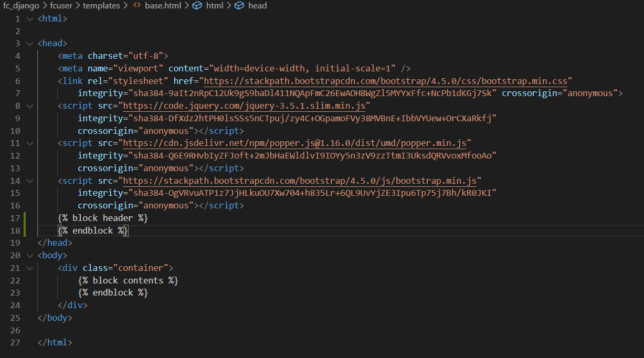Click the closing </div> tag
Viewport: 644px width, 358px height.
(x=73, y=306)
